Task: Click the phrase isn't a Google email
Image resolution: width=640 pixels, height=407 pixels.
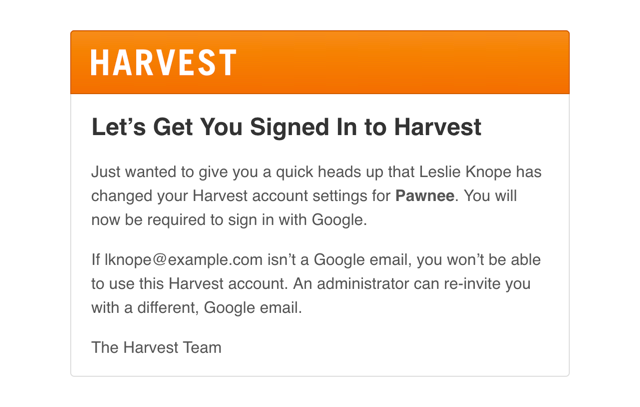Action: [340, 260]
